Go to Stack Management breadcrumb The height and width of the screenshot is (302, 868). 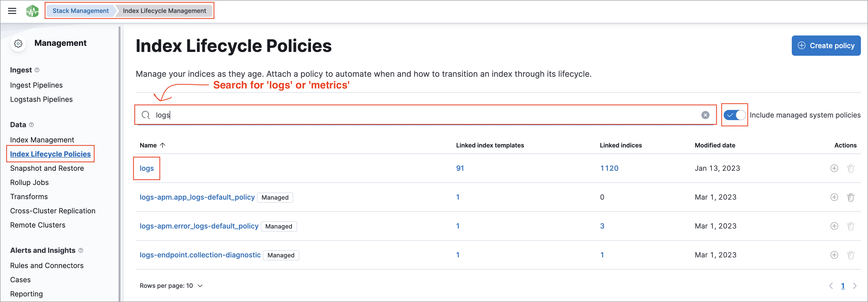[x=80, y=10]
